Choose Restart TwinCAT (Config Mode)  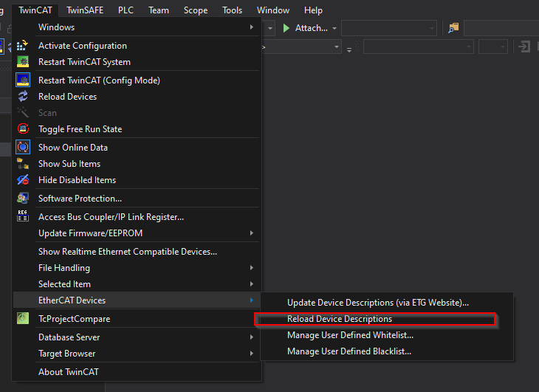[x=137, y=80]
